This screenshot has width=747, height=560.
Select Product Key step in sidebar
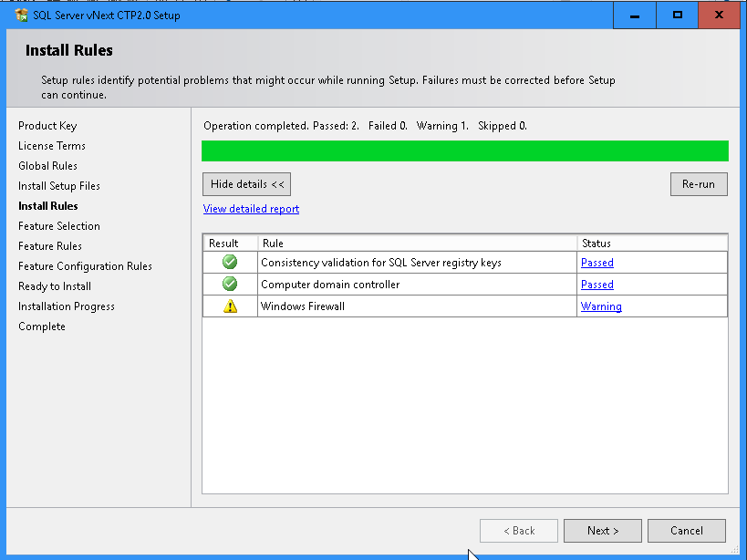click(x=47, y=126)
